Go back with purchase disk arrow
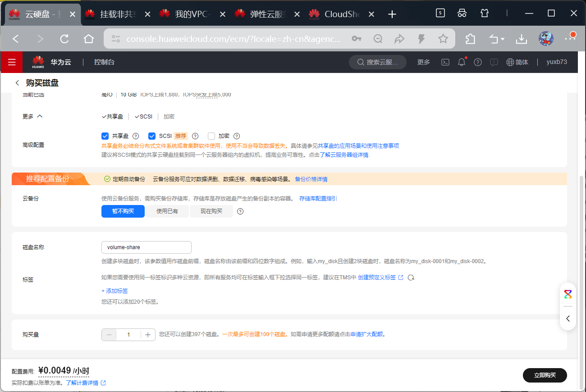Viewport: 586px width, 392px height. click(17, 83)
